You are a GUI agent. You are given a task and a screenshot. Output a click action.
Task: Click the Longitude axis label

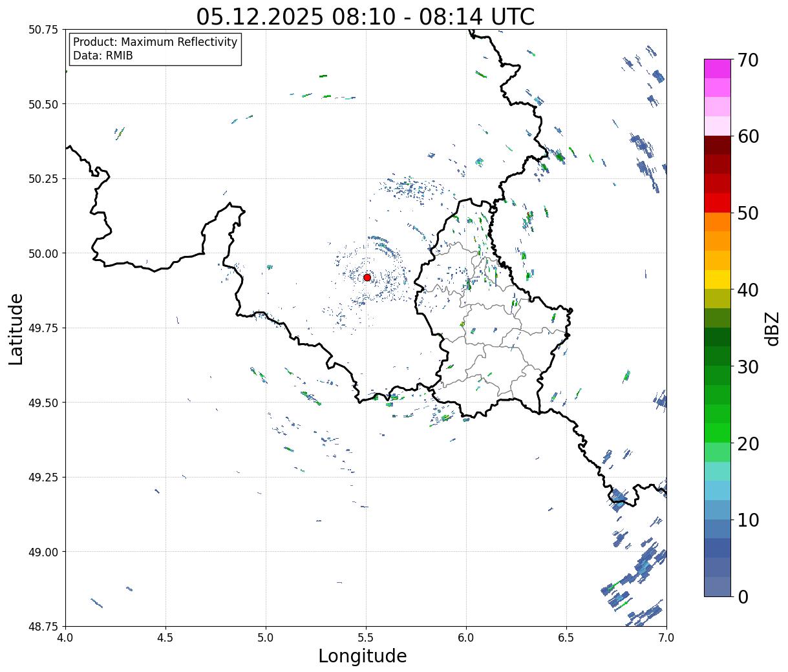[363, 656]
